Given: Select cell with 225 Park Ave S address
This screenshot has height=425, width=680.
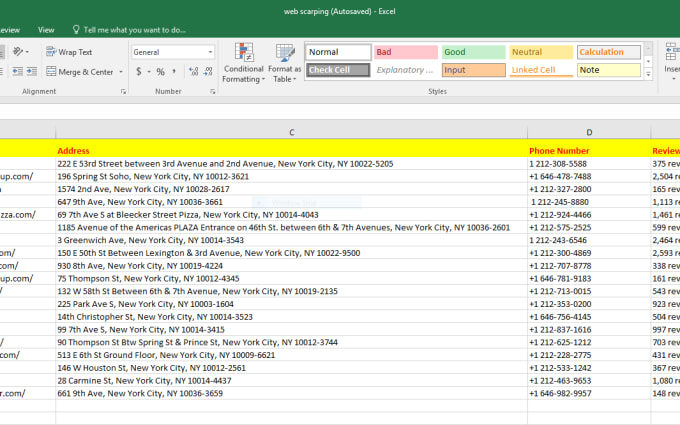Looking at the screenshot, I should click(291, 304).
